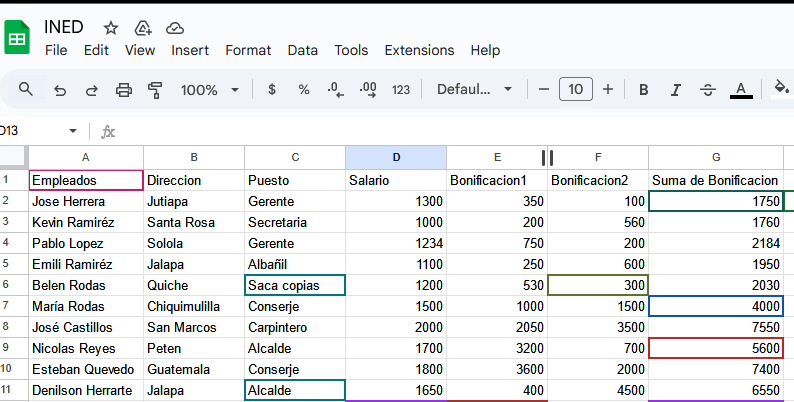This screenshot has height=402, width=794.
Task: Format as currency with dollar icon
Action: click(x=272, y=90)
